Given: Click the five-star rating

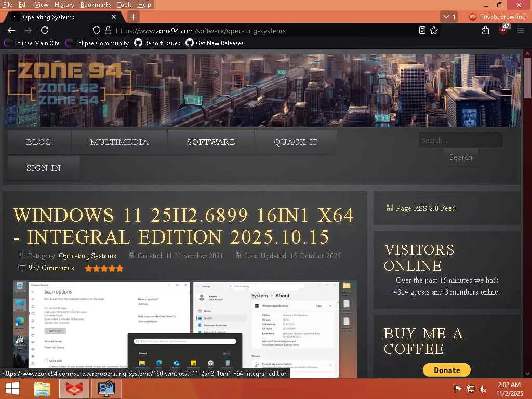Looking at the screenshot, I should pyautogui.click(x=104, y=269).
